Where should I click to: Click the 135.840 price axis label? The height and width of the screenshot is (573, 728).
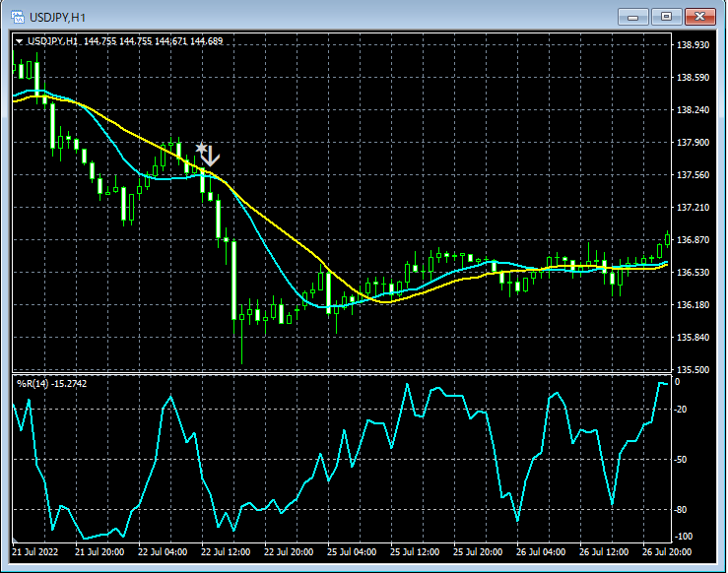coord(693,338)
